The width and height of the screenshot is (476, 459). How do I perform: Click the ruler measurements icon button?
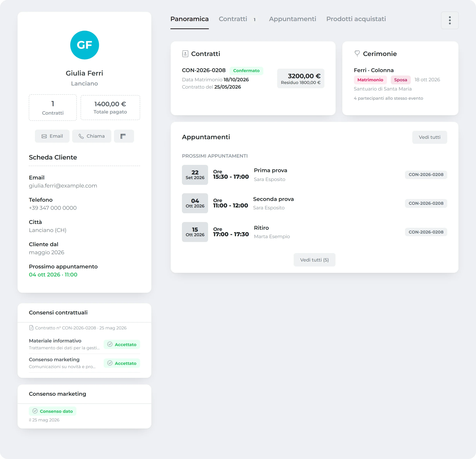(124, 136)
